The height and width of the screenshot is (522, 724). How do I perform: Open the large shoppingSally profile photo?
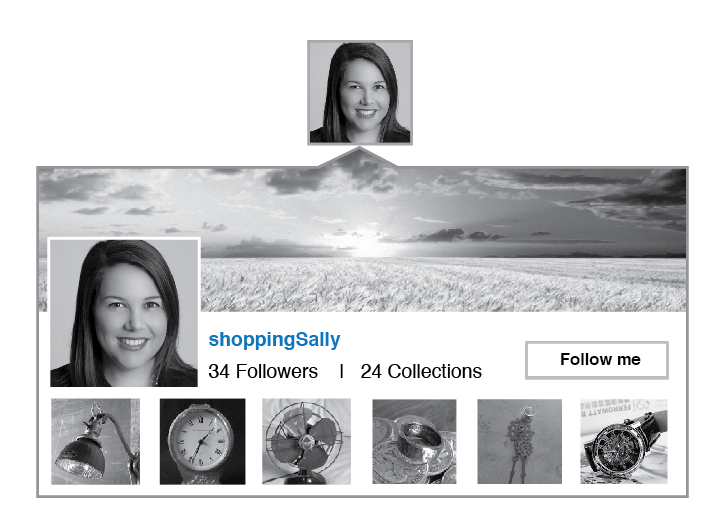click(x=124, y=312)
